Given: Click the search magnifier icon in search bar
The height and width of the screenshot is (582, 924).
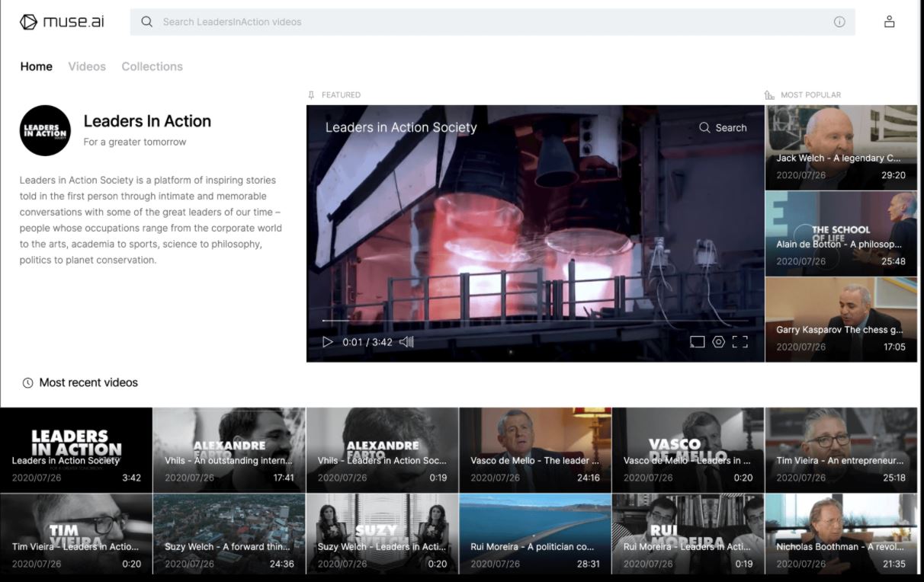Looking at the screenshot, I should (147, 22).
